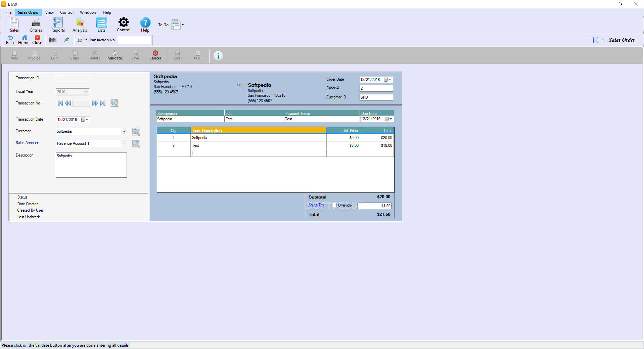Click the search icon before Transaction No.
644x349 pixels.
click(80, 40)
